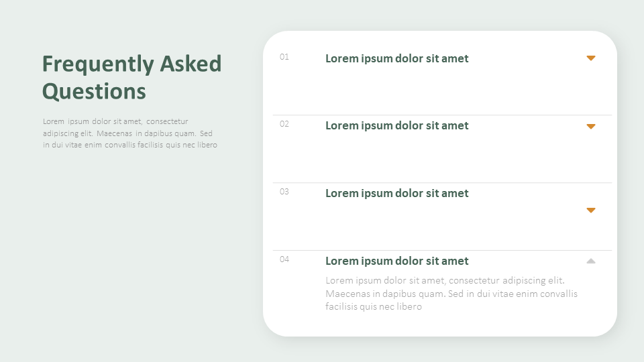Image resolution: width=644 pixels, height=362 pixels.
Task: Collapse question 04 with the gray up arrow
Action: (x=591, y=261)
